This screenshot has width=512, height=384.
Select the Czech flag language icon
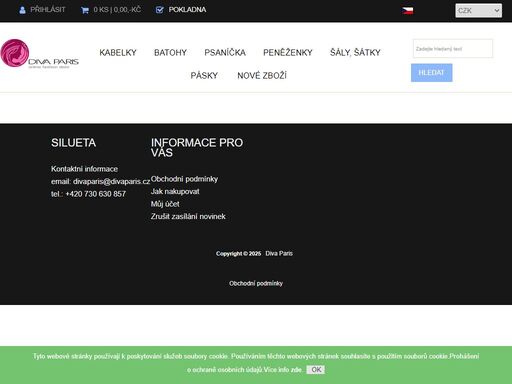407,11
